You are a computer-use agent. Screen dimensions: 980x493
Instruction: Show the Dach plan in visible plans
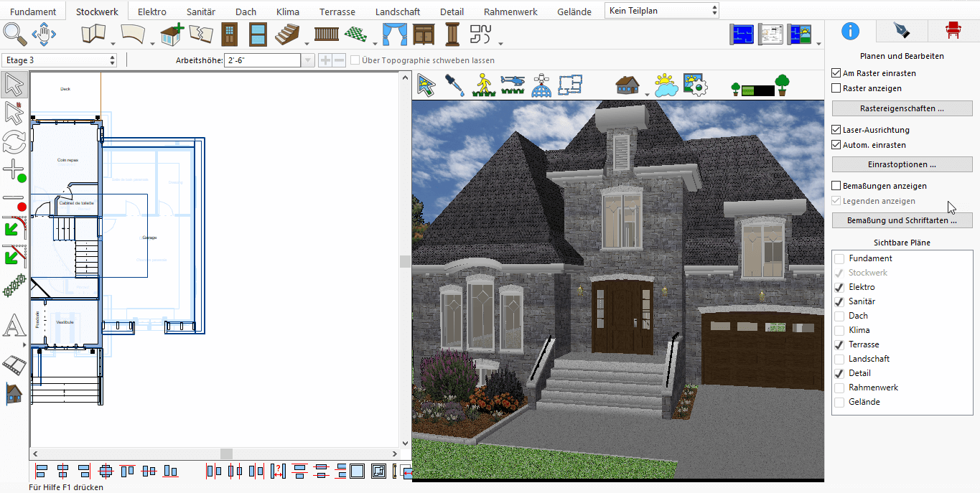(839, 316)
